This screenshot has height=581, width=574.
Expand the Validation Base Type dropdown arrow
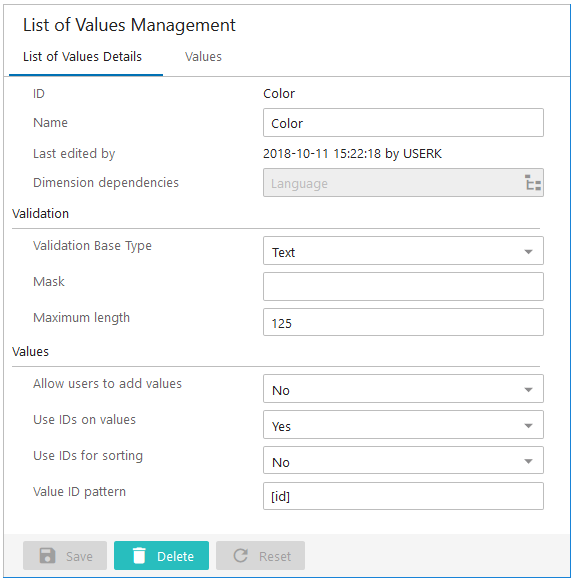coord(528,252)
